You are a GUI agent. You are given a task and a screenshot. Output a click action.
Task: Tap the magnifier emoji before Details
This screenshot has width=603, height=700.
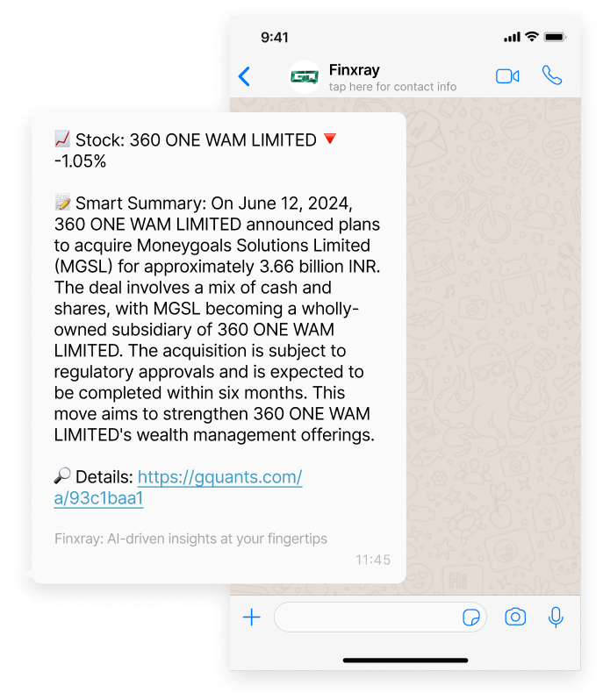coord(62,475)
